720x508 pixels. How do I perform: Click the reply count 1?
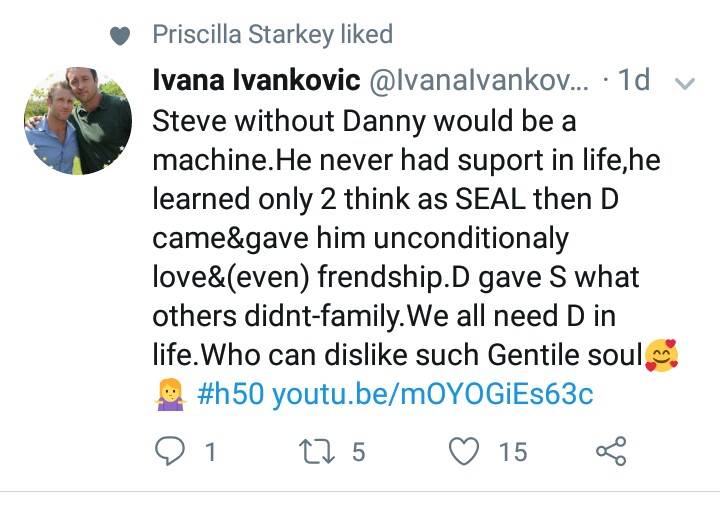(x=210, y=452)
